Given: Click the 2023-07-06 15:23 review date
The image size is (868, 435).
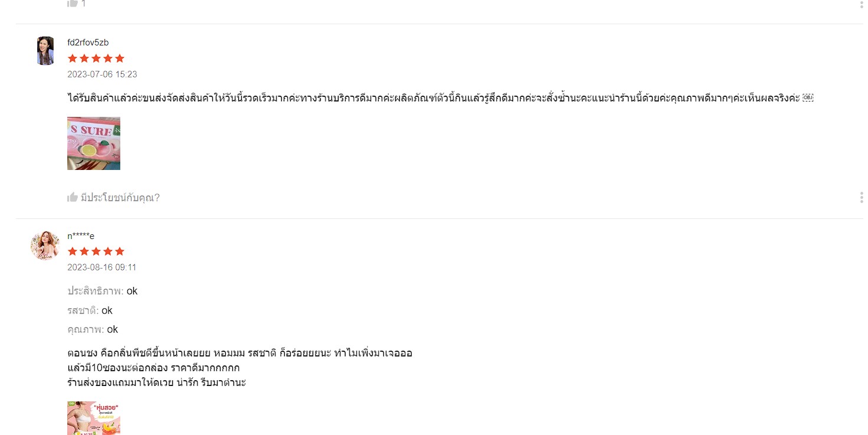Looking at the screenshot, I should click(x=102, y=74).
